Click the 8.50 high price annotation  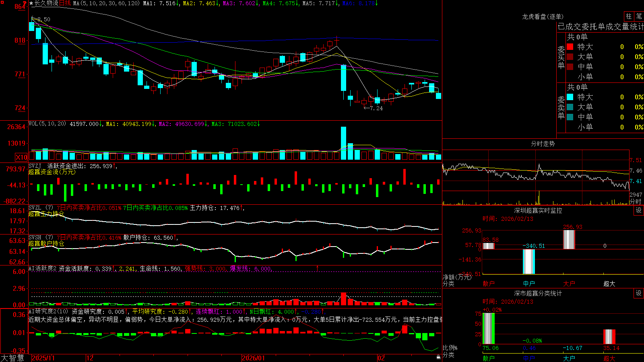44,19
